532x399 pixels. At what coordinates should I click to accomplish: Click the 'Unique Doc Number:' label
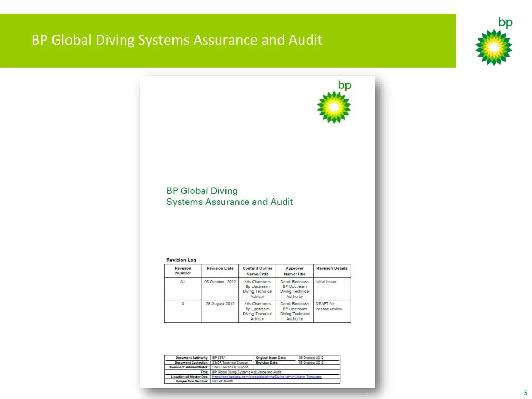[192, 381]
